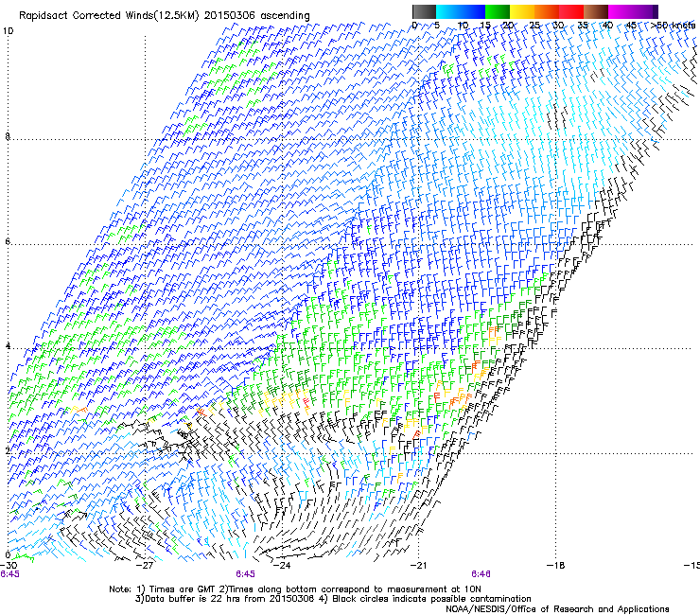700x615 pixels.
Task: Click the longitude axis label '-24'
Action: tap(282, 566)
